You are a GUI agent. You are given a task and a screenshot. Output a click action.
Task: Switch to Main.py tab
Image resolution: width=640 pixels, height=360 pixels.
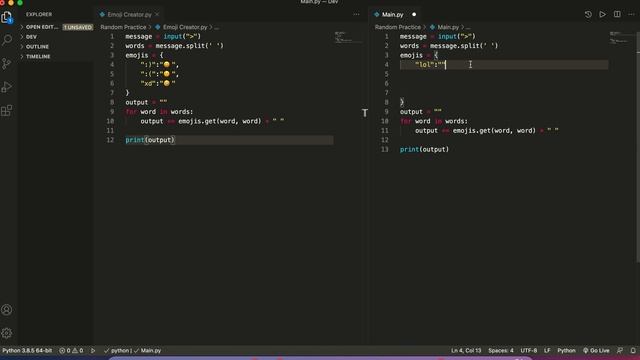pyautogui.click(x=393, y=14)
